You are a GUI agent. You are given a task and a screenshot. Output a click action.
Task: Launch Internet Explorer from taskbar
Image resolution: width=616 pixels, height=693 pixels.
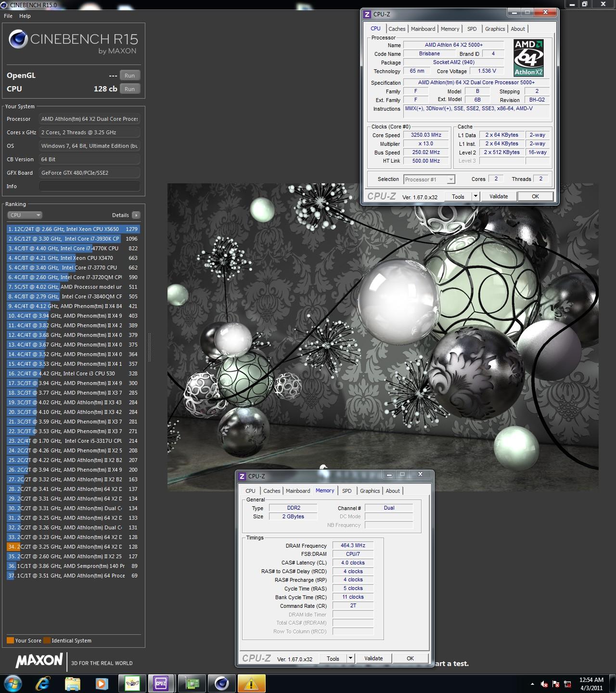pos(43,683)
